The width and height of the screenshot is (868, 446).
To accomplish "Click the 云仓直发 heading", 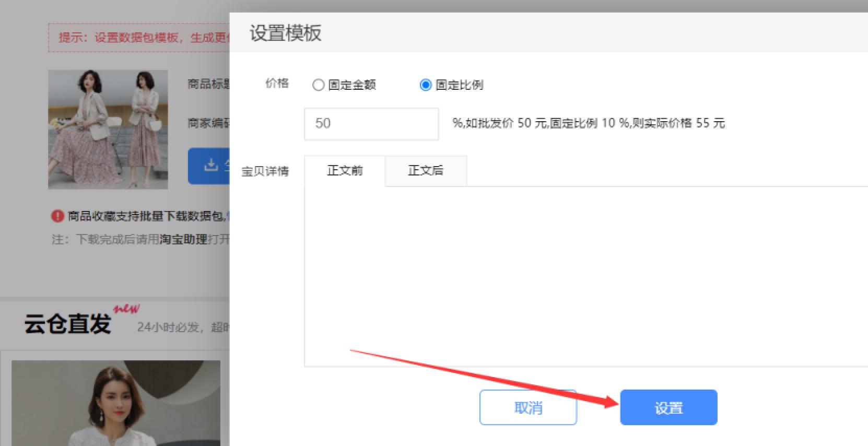I will (x=67, y=324).
